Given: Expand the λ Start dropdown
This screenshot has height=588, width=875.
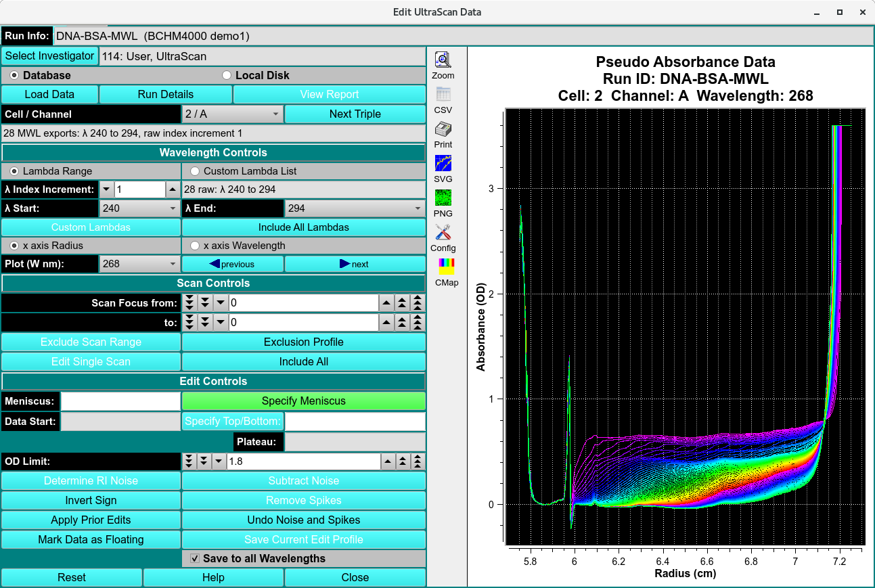Looking at the screenshot, I should 139,208.
